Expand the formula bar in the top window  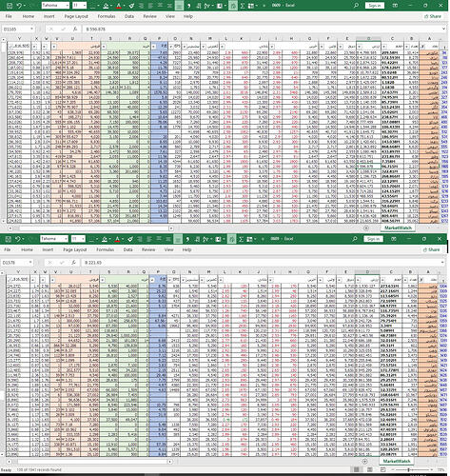[443, 29]
